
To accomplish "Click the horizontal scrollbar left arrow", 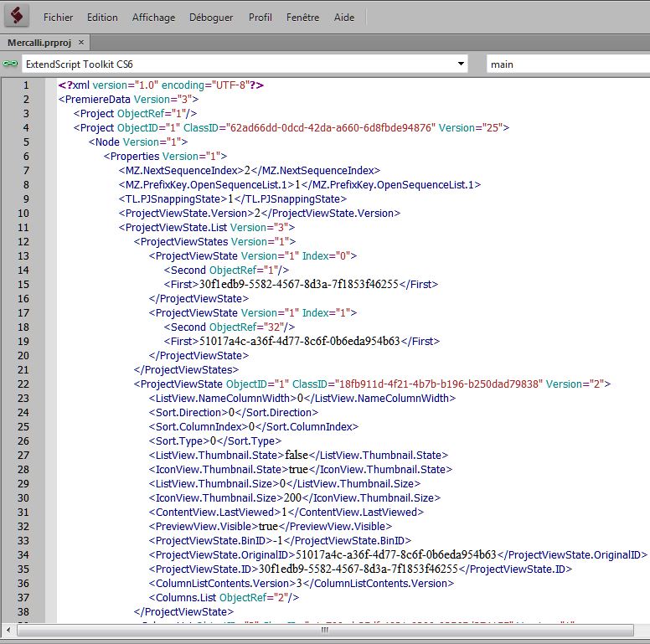I will pos(8,631).
